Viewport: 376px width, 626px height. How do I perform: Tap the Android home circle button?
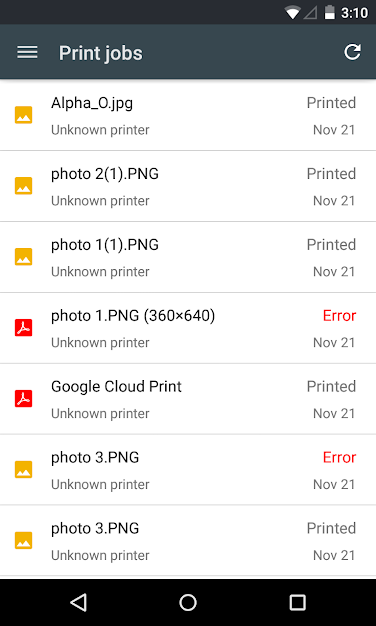click(188, 602)
